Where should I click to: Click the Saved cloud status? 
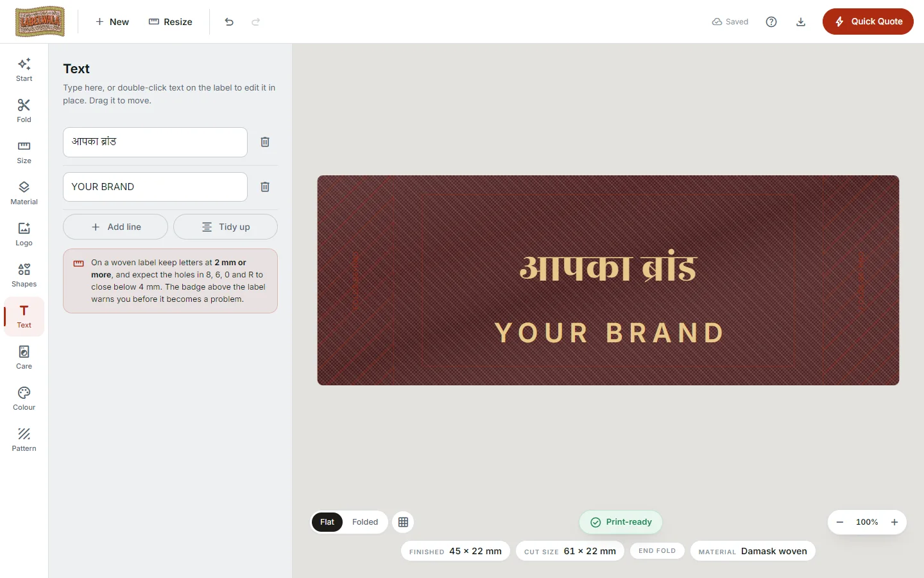coord(730,22)
